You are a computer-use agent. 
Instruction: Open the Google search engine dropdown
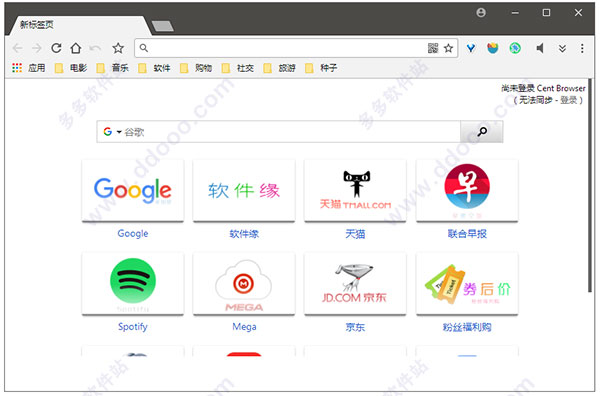pyautogui.click(x=112, y=132)
